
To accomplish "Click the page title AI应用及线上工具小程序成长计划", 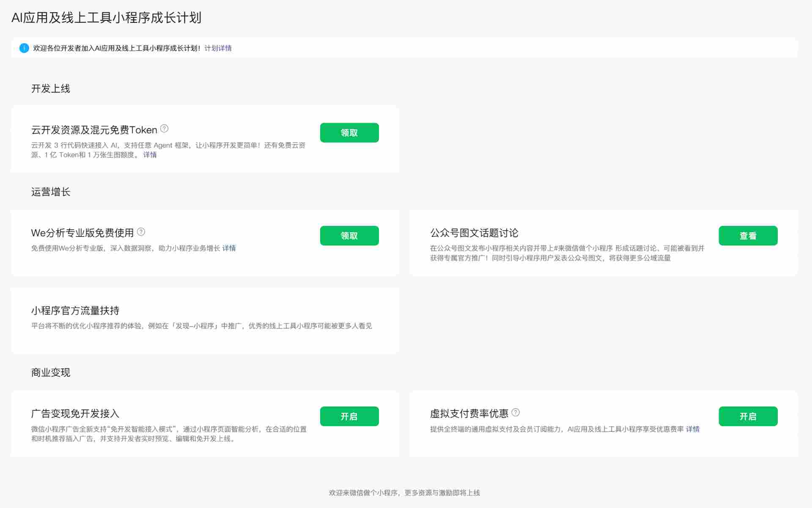I will [107, 18].
